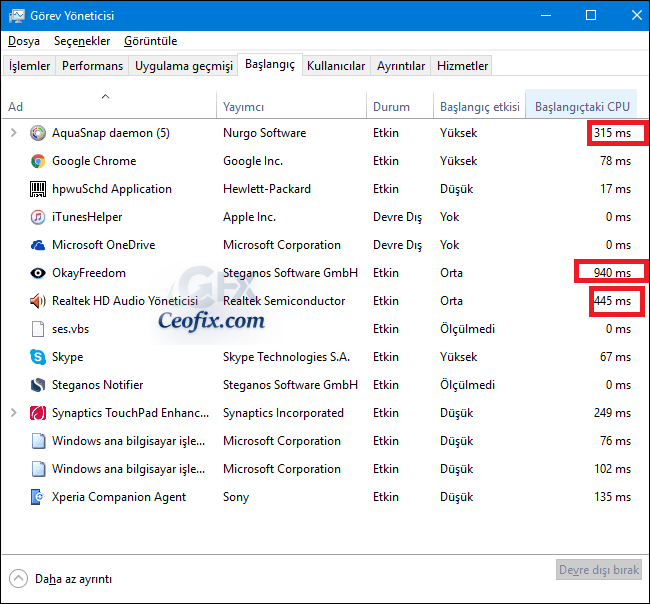
Task: Click the Apple Inc. publisher cell
Action: (x=250, y=217)
